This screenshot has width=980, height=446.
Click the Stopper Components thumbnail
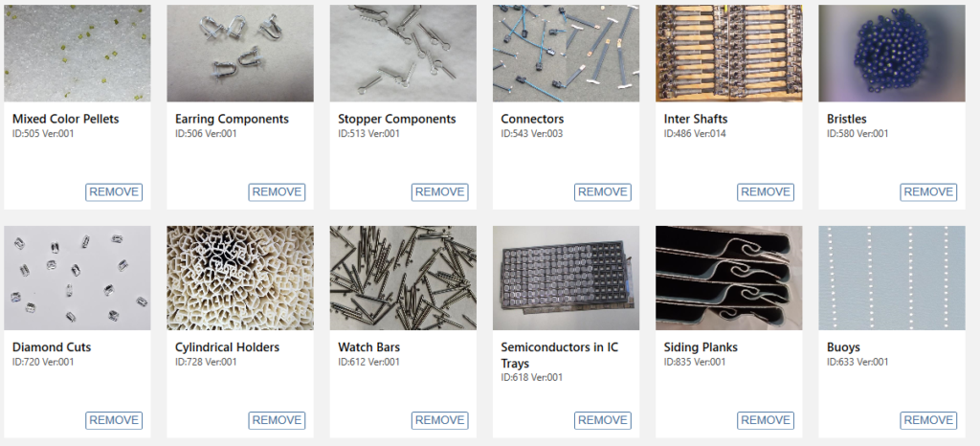click(x=403, y=53)
